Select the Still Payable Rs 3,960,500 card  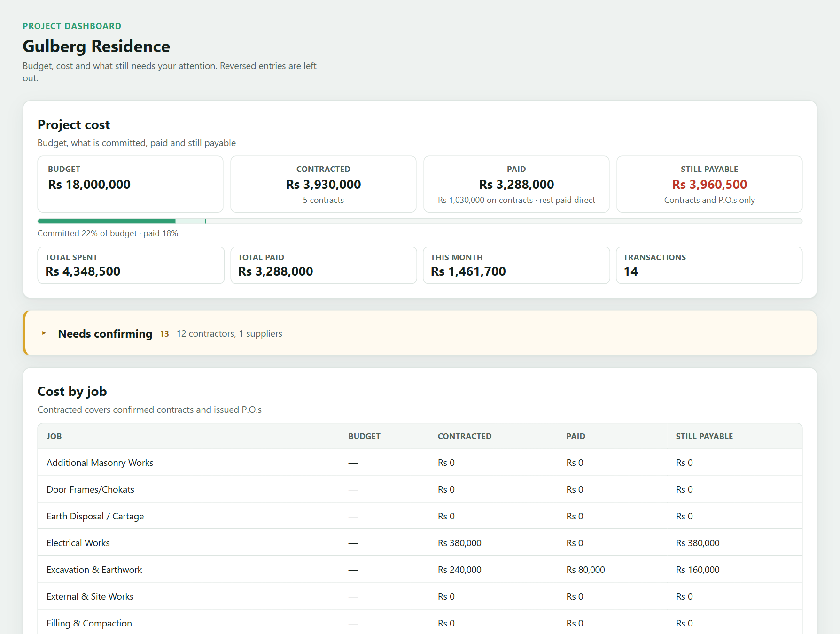(709, 184)
